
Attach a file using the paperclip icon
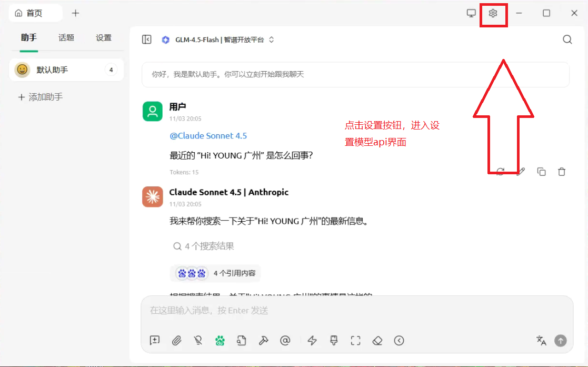[176, 341]
